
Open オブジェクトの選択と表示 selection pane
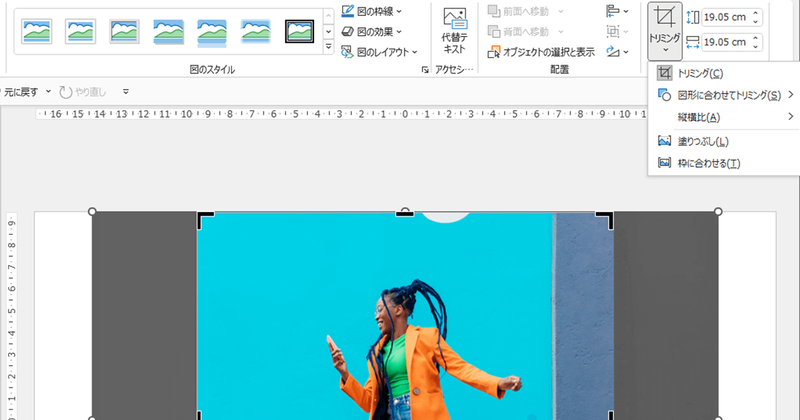point(541,52)
